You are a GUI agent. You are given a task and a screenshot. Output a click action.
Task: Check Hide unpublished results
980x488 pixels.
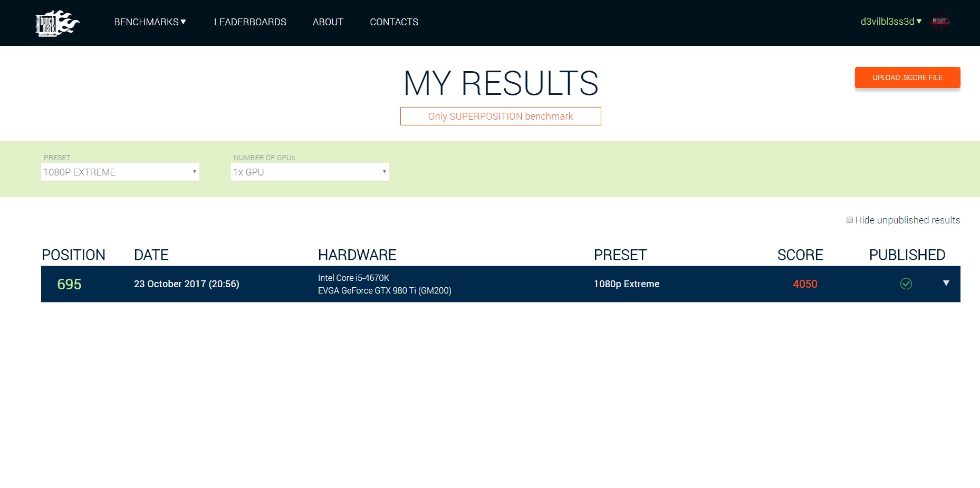[850, 220]
